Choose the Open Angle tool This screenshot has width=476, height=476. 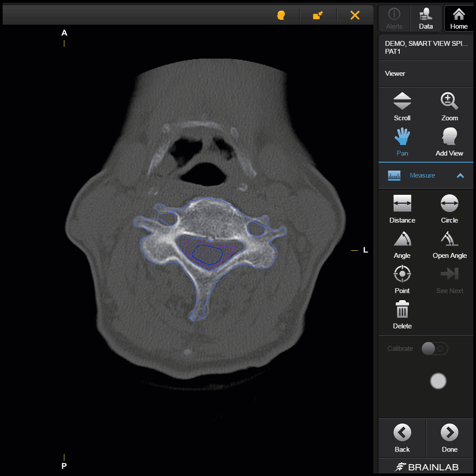(449, 244)
